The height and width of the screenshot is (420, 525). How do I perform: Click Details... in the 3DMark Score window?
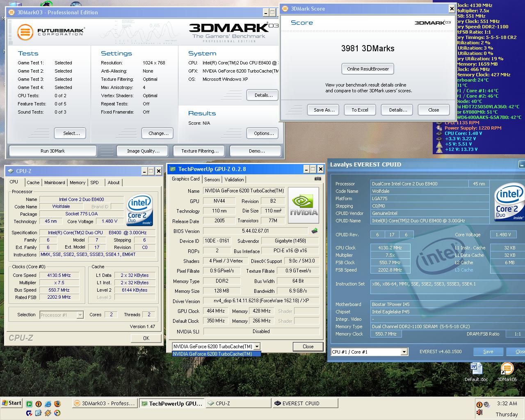[x=398, y=110]
